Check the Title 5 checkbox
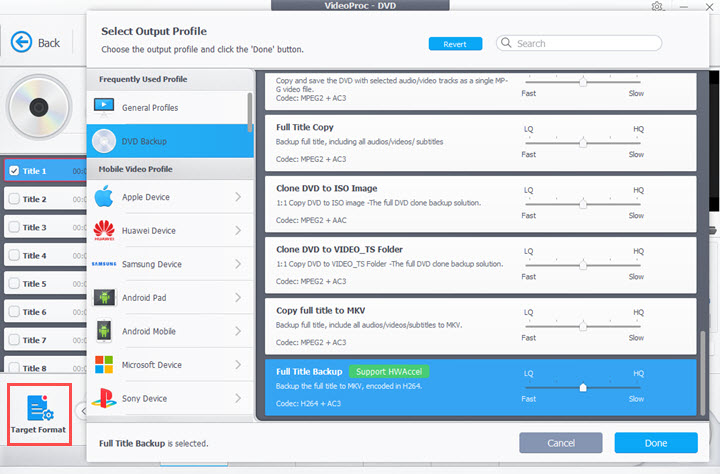Image resolution: width=720 pixels, height=474 pixels. coord(14,283)
